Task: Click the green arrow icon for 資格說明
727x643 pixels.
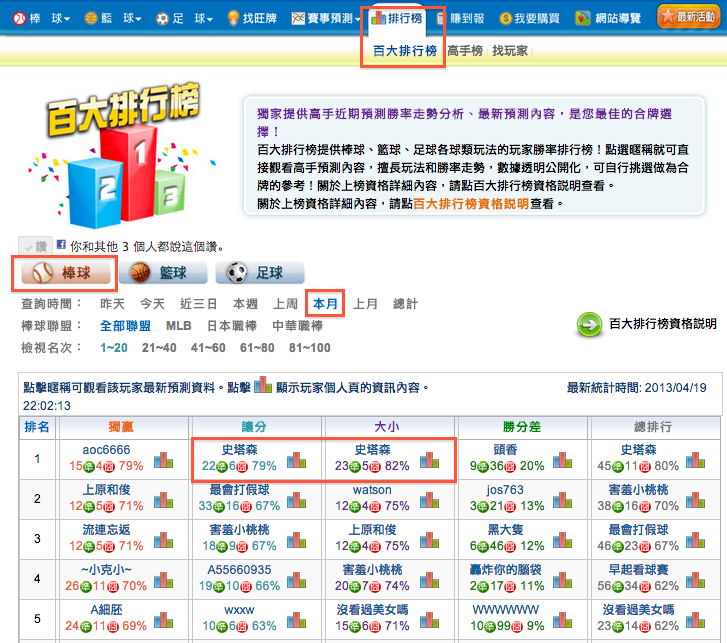Action: pos(589,325)
